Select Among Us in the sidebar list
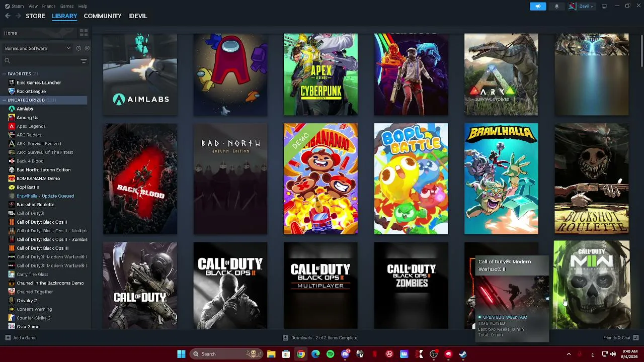This screenshot has height=362, width=644. click(x=27, y=118)
